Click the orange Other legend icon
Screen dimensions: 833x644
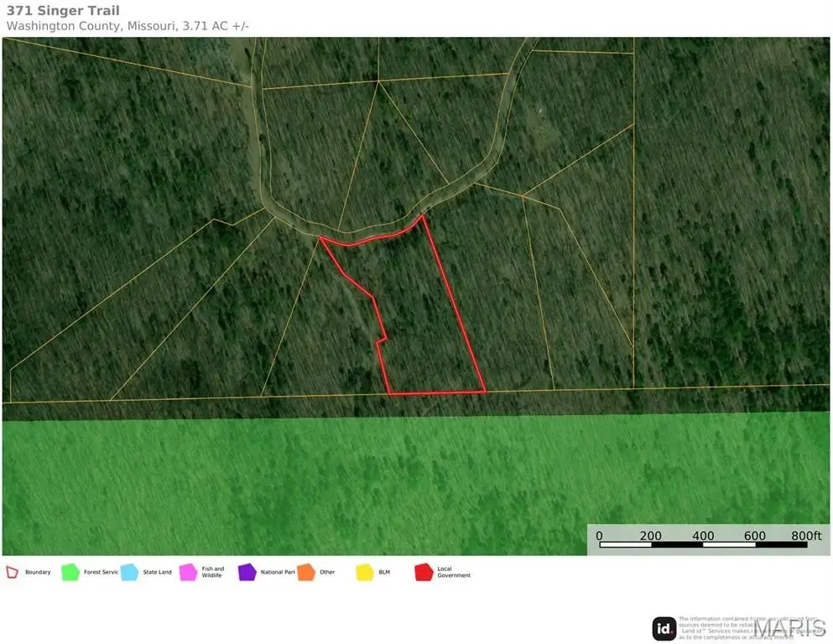[306, 573]
